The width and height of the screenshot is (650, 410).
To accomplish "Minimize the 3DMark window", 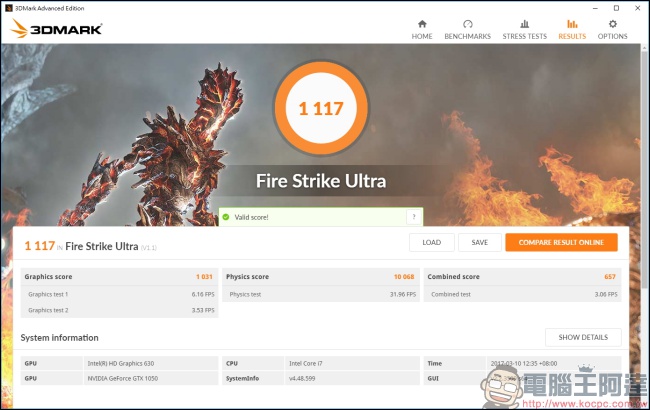I will [x=595, y=8].
